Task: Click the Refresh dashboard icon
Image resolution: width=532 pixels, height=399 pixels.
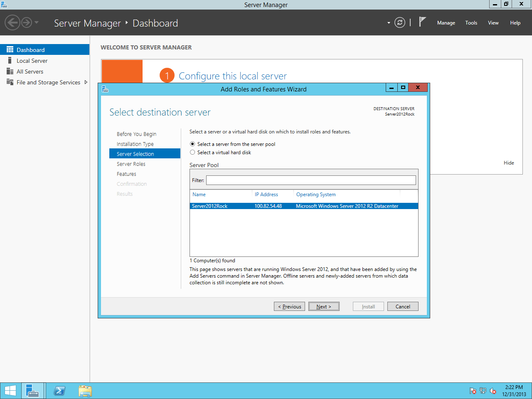Action: (399, 22)
